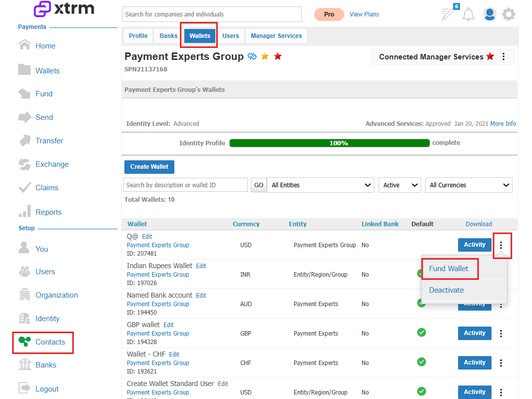Switch to the Banks tab
Image resolution: width=532 pixels, height=399 pixels.
pyautogui.click(x=169, y=36)
